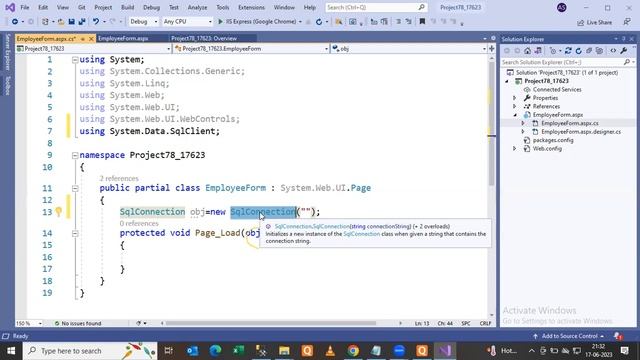Viewport: 640px width, 360px height.
Task: Open the Build menu
Action: [x=127, y=7]
